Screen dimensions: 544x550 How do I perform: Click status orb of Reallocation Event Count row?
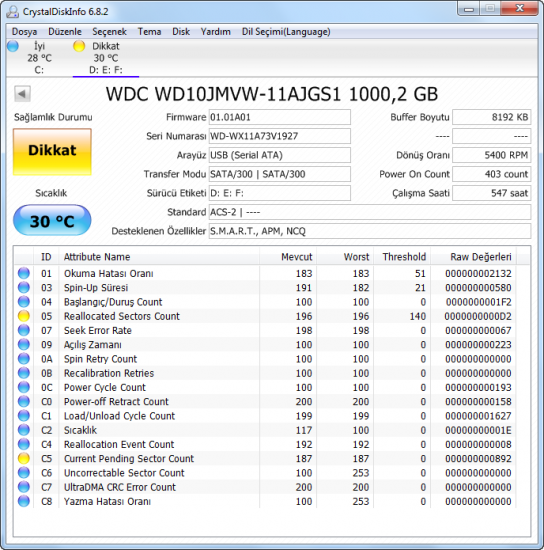tap(24, 444)
